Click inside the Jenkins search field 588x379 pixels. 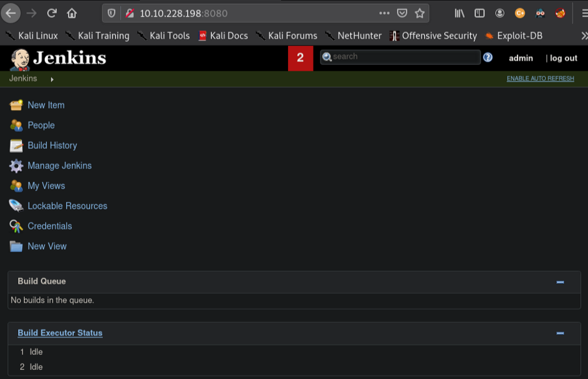pos(400,57)
